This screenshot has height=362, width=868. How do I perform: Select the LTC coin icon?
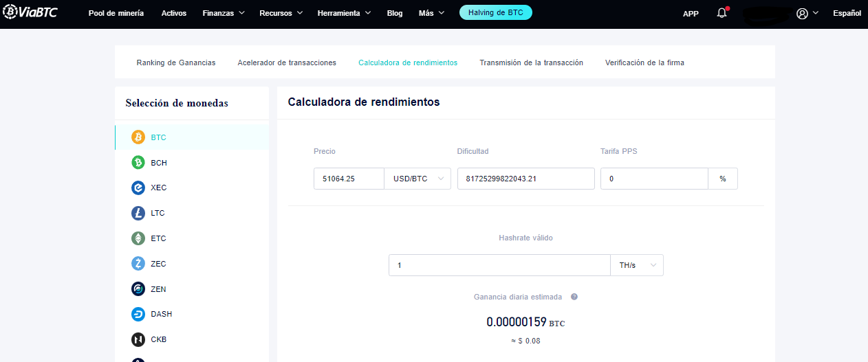[138, 213]
